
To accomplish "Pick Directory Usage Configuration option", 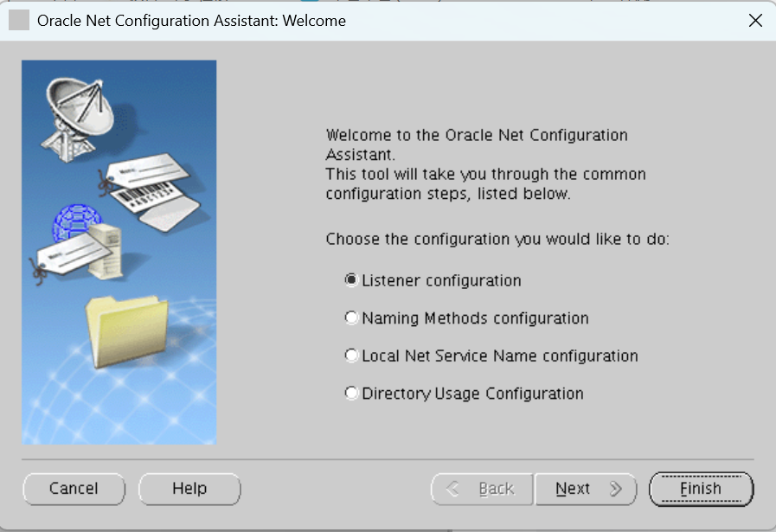I will click(351, 393).
